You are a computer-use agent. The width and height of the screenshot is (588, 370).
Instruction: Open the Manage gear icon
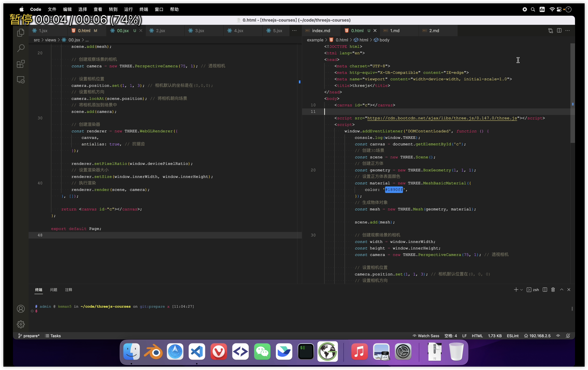click(21, 324)
